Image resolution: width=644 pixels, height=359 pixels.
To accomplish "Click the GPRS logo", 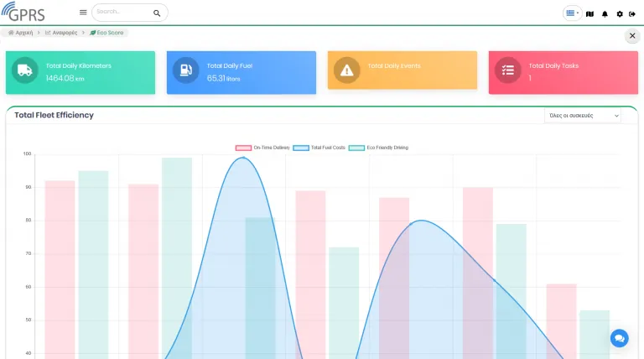I will [x=23, y=12].
